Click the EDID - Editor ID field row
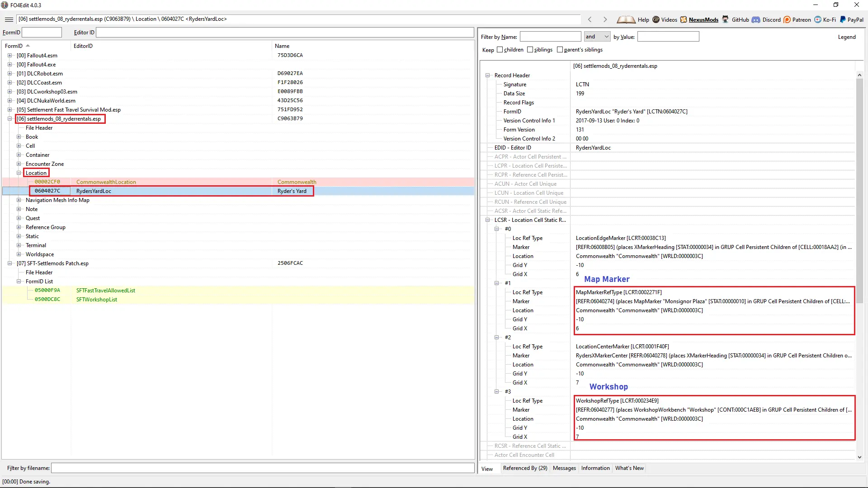868x488 pixels. [x=667, y=148]
